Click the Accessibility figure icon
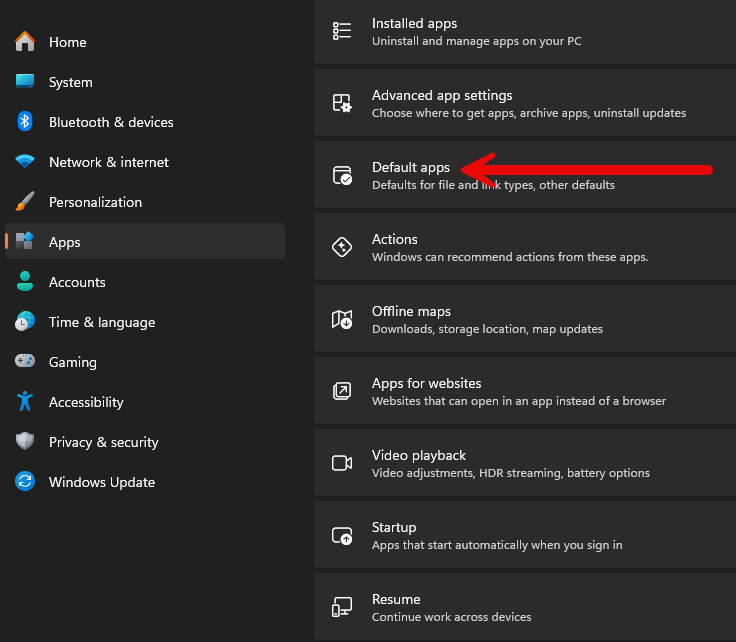Image resolution: width=736 pixels, height=642 pixels. [25, 402]
